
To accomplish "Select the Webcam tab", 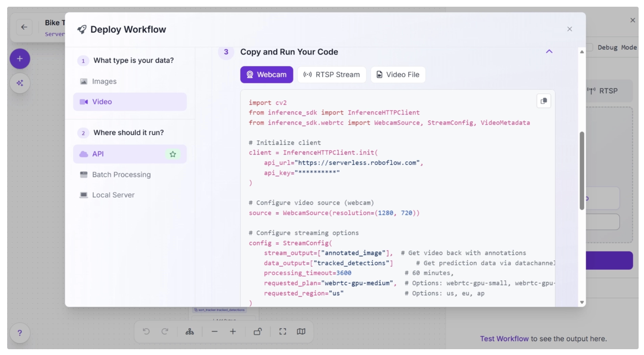I will [267, 75].
